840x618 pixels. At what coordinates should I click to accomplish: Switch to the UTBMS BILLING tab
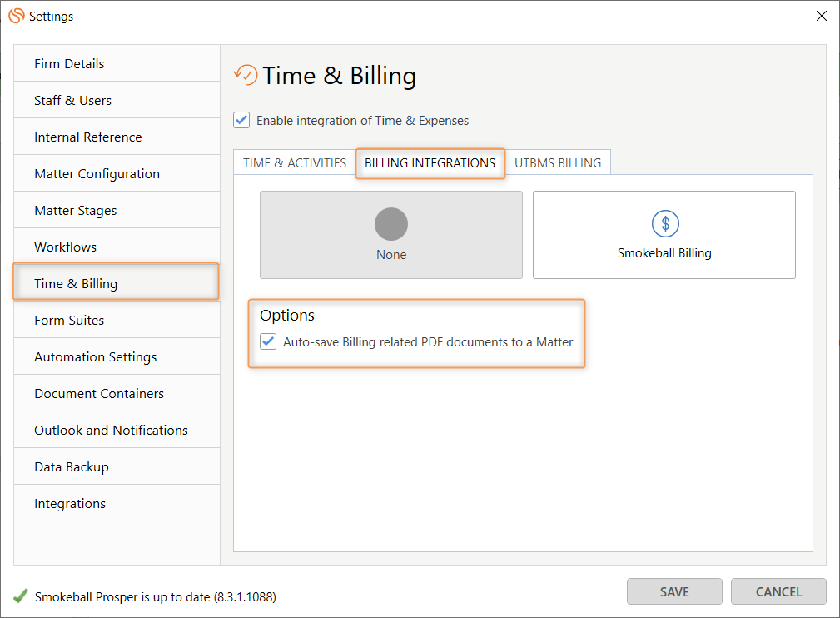[x=558, y=163]
